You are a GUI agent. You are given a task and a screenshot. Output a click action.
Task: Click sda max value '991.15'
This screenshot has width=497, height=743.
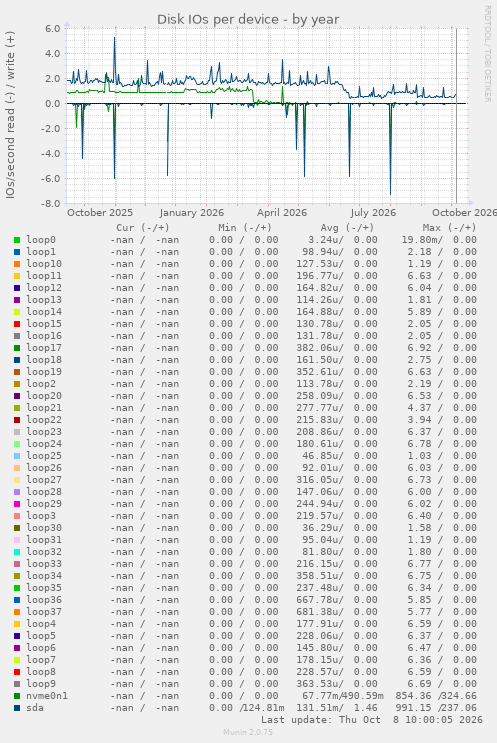tap(412, 708)
